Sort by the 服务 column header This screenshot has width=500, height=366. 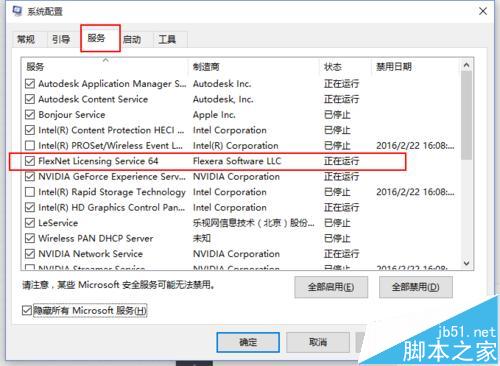pyautogui.click(x=105, y=67)
